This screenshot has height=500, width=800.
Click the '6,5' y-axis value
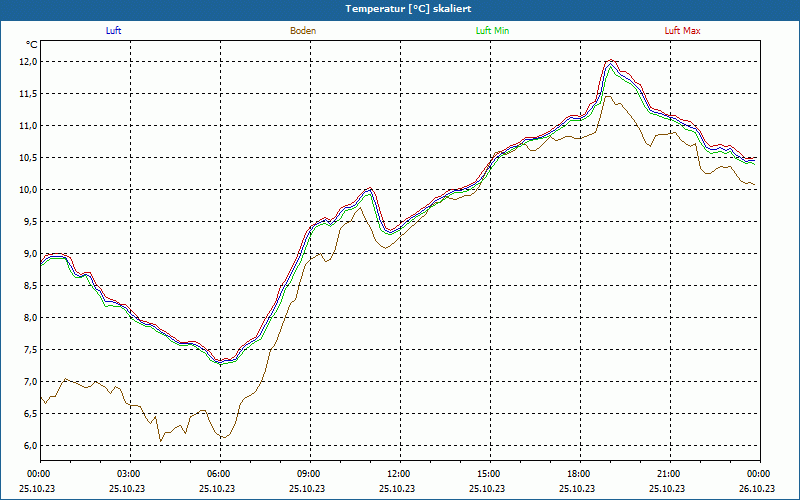(x=30, y=413)
